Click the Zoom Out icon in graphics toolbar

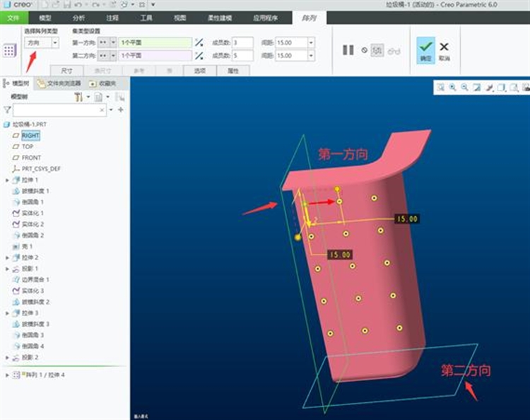coord(465,88)
